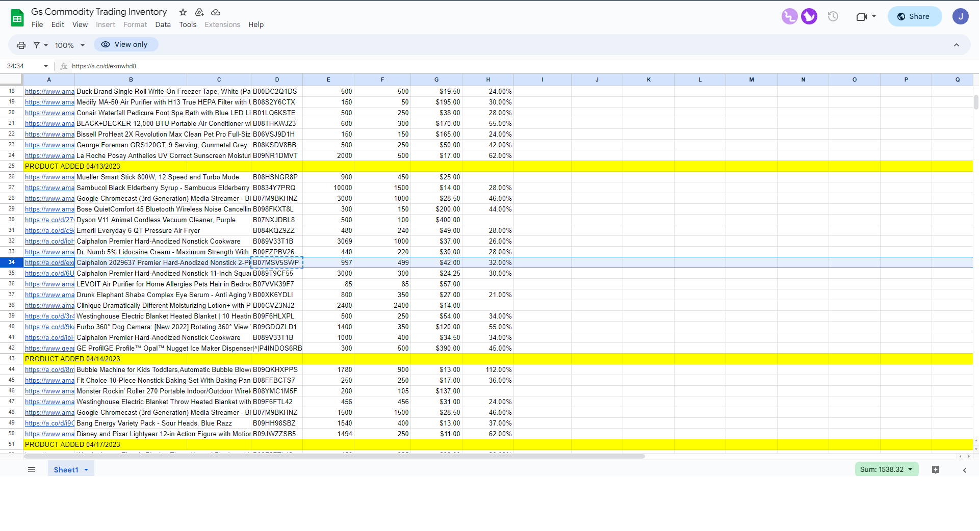The image size is (980, 531).
Task: Open the link in the Dyson V11 Animal row
Action: pos(49,220)
